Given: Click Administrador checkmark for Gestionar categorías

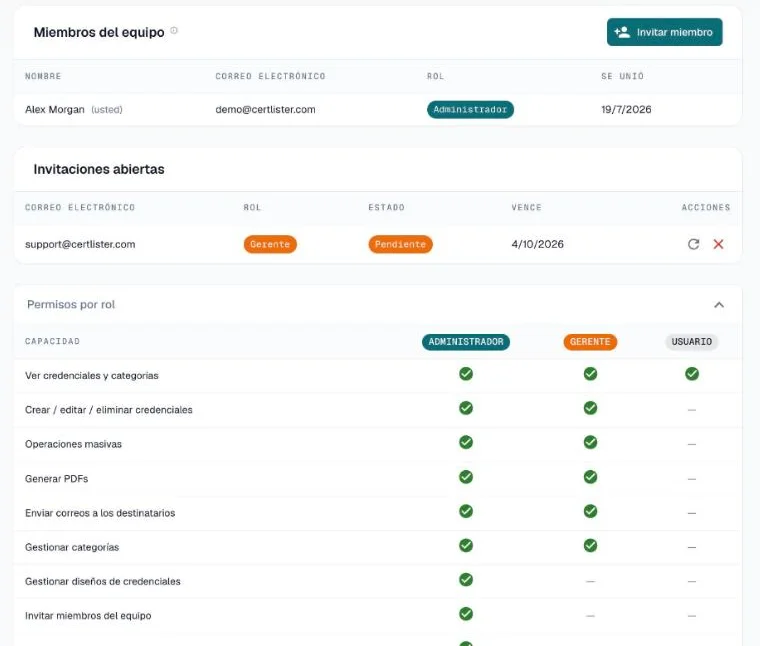Looking at the screenshot, I should tap(466, 546).
